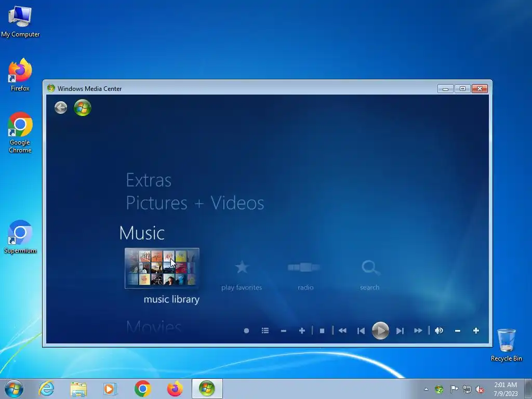The width and height of the screenshot is (532, 399).
Task: Open the Recycle Bin on the desktop
Action: pyautogui.click(x=506, y=345)
